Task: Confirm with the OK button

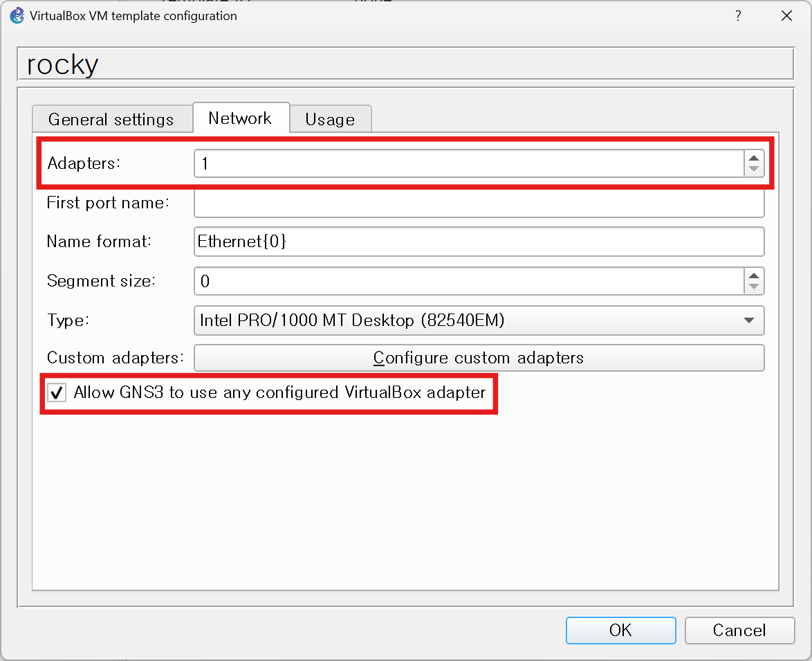Action: pos(621,631)
